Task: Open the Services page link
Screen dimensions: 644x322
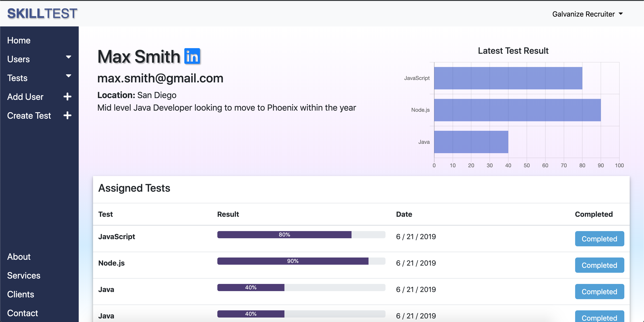Action: (x=24, y=275)
